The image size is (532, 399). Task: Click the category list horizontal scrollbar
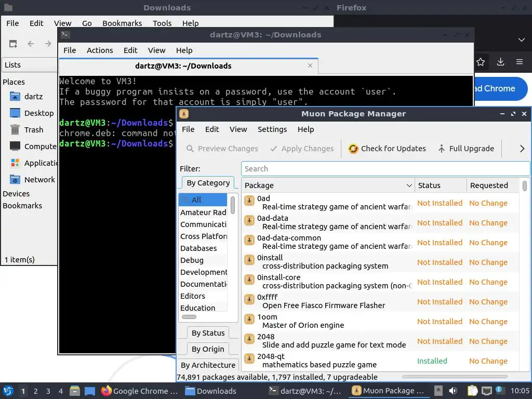189,317
